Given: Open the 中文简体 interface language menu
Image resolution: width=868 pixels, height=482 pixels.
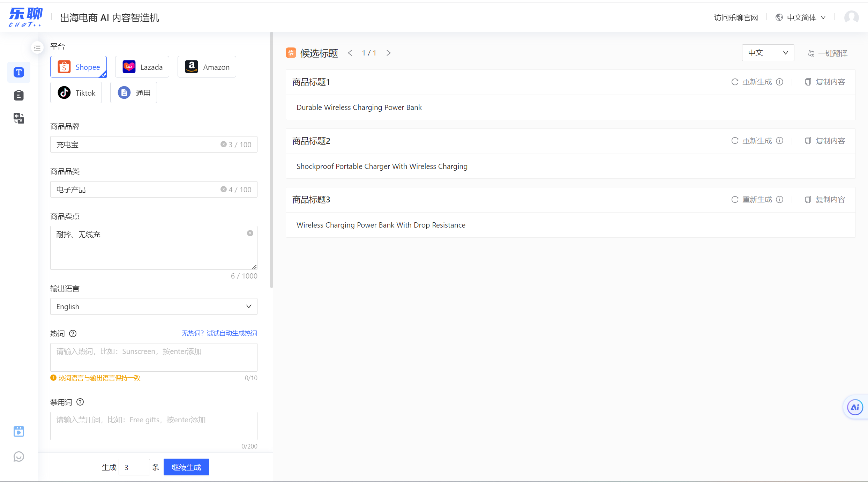Looking at the screenshot, I should [x=801, y=17].
